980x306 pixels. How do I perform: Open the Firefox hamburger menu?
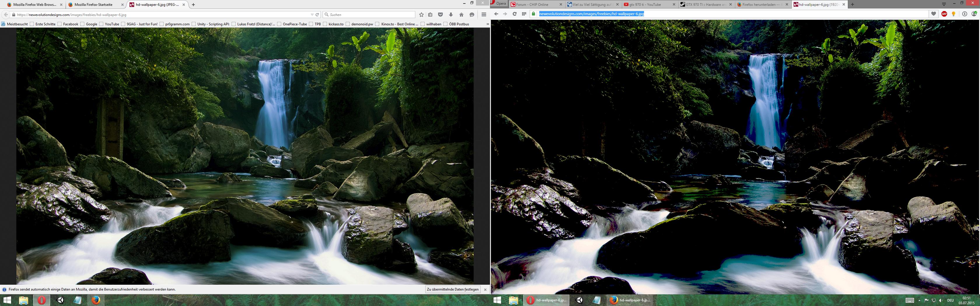coord(484,15)
